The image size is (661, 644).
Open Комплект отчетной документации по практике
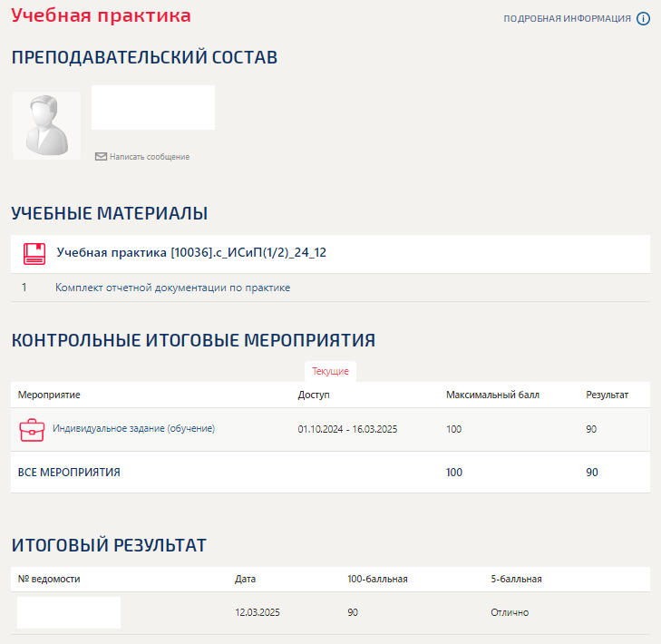point(173,288)
